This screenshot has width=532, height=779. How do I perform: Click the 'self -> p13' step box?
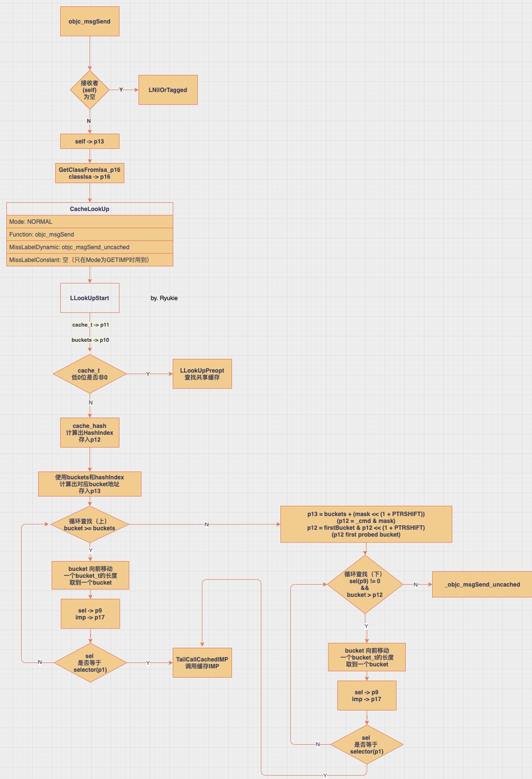point(90,142)
